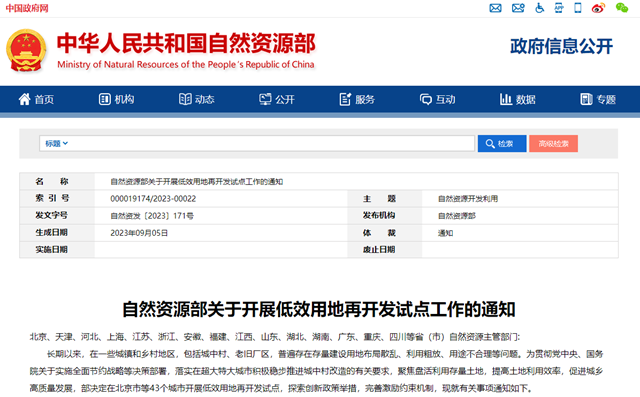Click the chat bubble icon beside 互动
The height and width of the screenshot is (397, 640).
click(426, 99)
